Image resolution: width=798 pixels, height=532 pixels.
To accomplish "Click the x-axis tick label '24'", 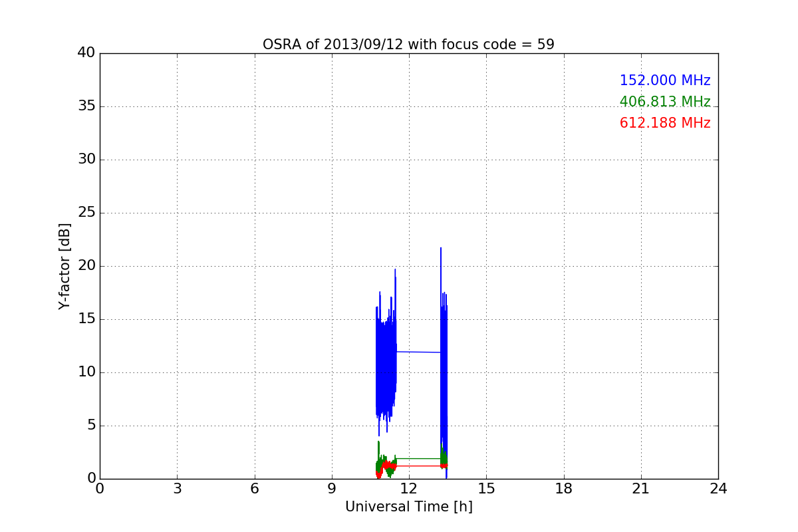I will pyautogui.click(x=718, y=489).
